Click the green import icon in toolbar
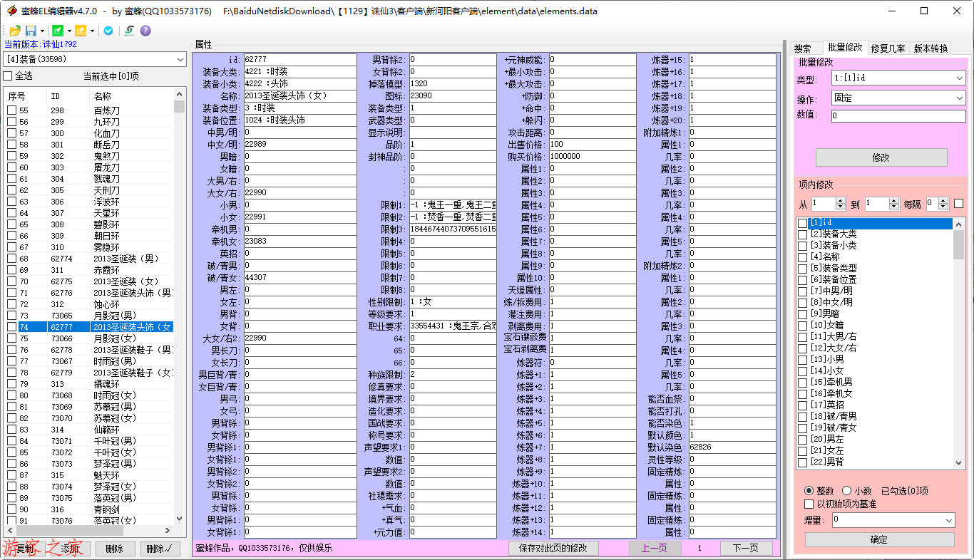This screenshot has width=974, height=560. point(58,31)
